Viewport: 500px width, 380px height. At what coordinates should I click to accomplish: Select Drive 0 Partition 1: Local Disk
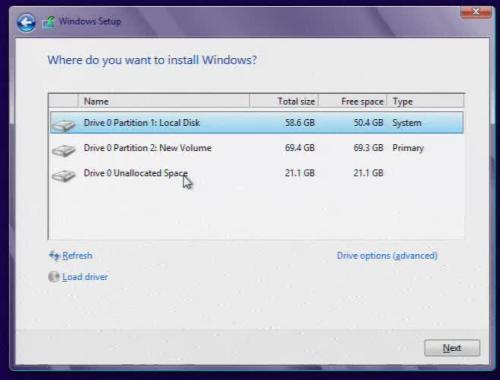(257, 123)
